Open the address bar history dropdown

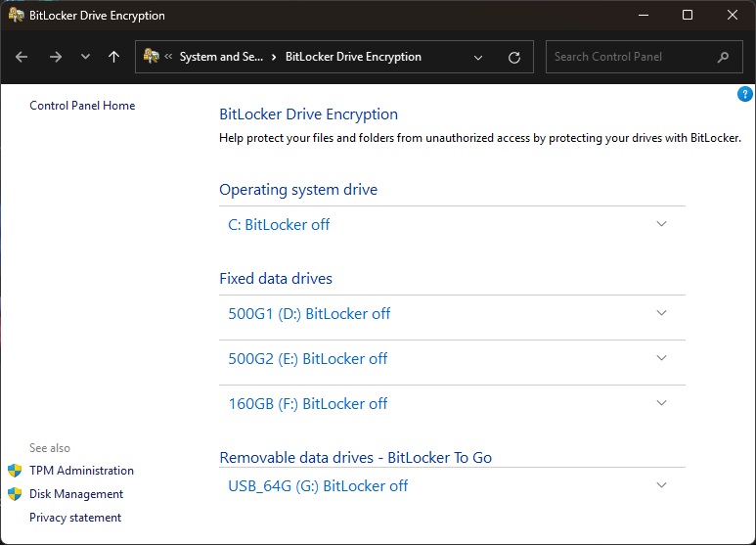[x=478, y=57]
